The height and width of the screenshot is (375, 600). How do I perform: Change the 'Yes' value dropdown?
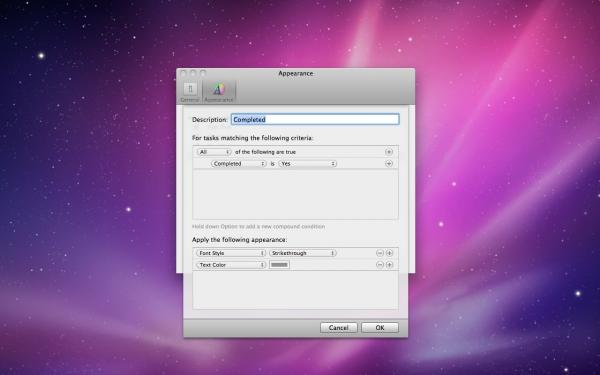tap(307, 163)
